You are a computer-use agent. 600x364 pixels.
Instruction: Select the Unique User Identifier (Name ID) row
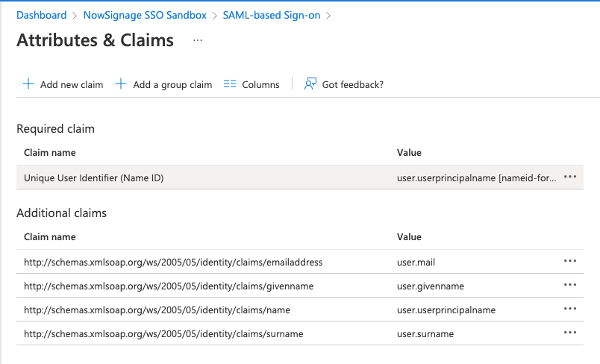pos(94,178)
